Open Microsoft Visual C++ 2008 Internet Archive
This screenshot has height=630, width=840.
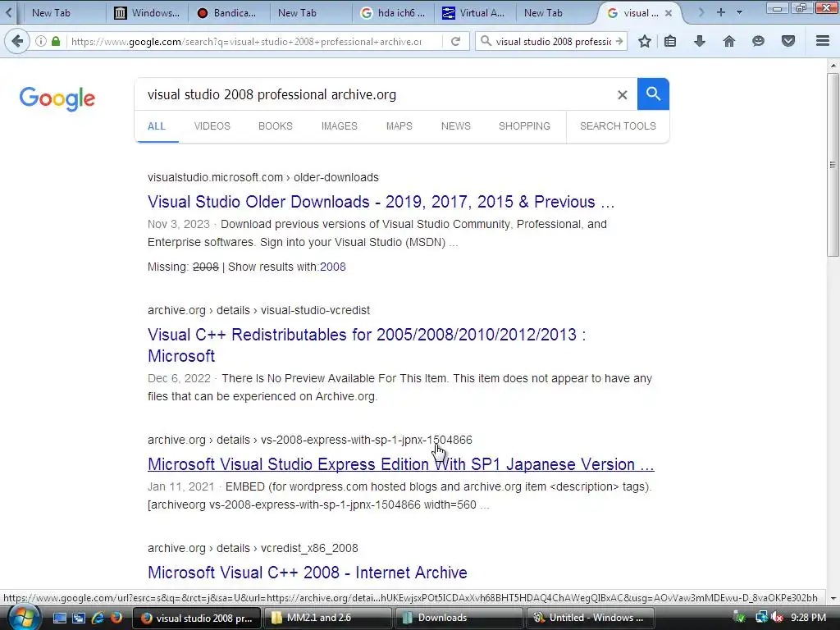coord(308,573)
